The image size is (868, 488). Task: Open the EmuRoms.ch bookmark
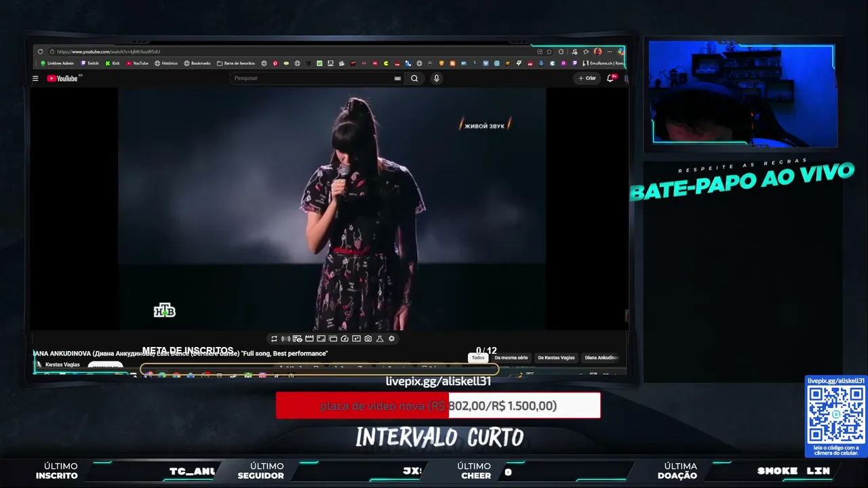pos(604,63)
